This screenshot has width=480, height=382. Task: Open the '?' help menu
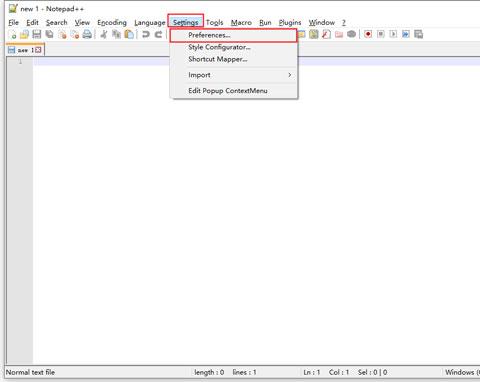click(344, 23)
